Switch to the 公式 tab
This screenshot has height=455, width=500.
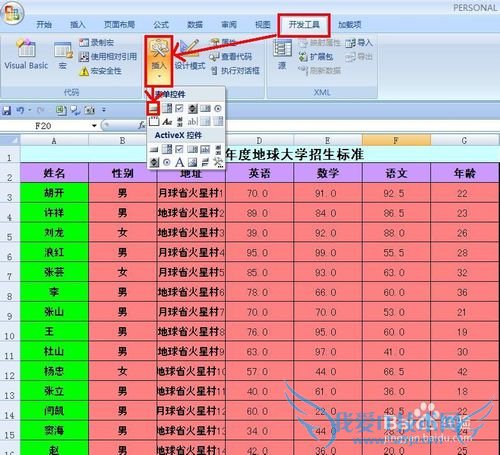[161, 24]
